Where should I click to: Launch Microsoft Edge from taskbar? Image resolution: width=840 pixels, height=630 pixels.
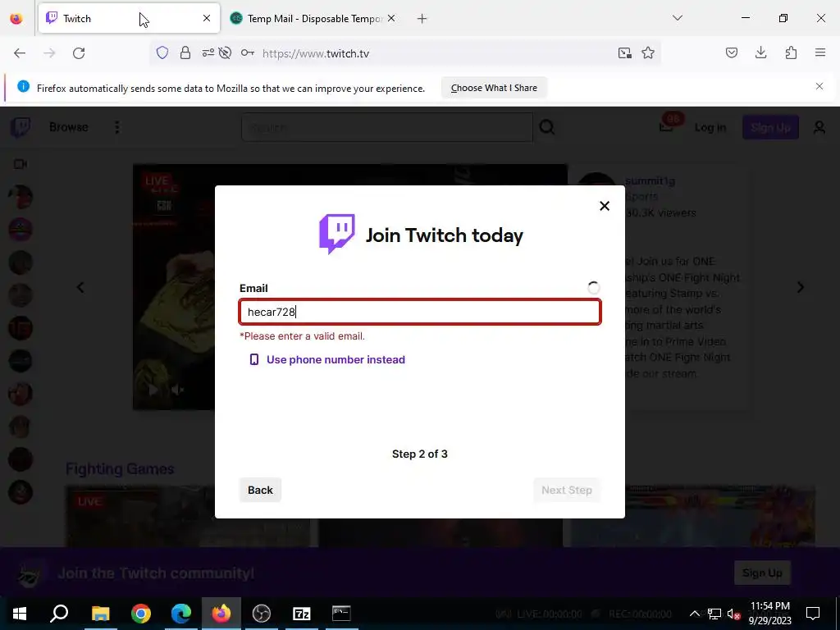coord(181,614)
